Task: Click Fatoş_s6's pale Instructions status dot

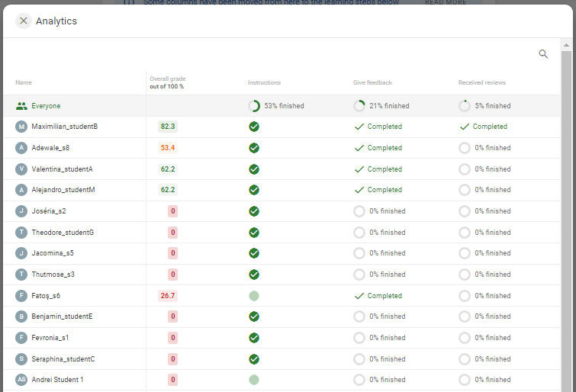Action: (x=254, y=296)
